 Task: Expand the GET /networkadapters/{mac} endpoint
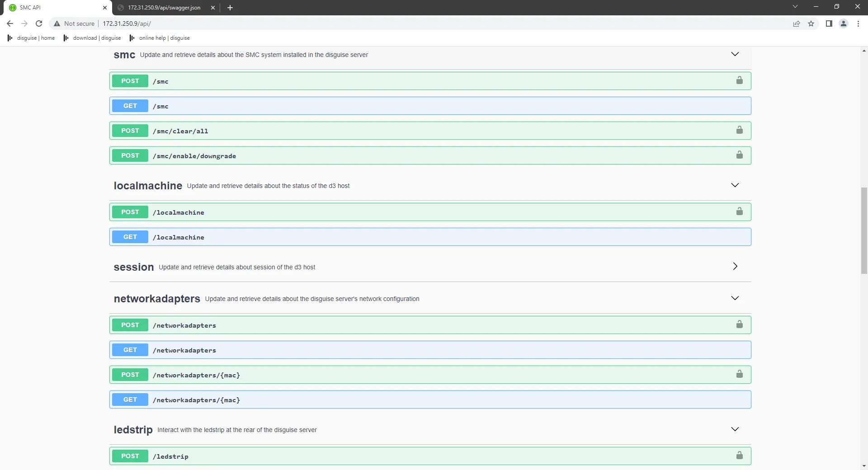click(x=407, y=399)
